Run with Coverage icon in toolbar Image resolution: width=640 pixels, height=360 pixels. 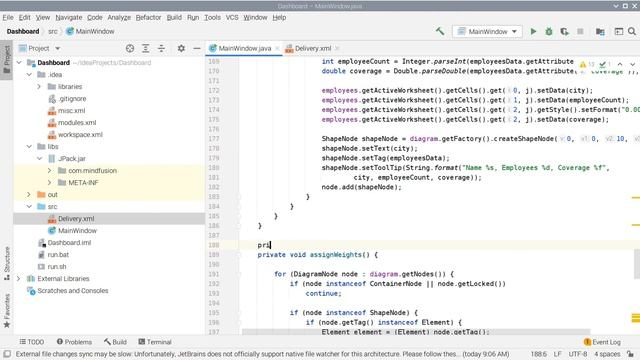tap(564, 31)
